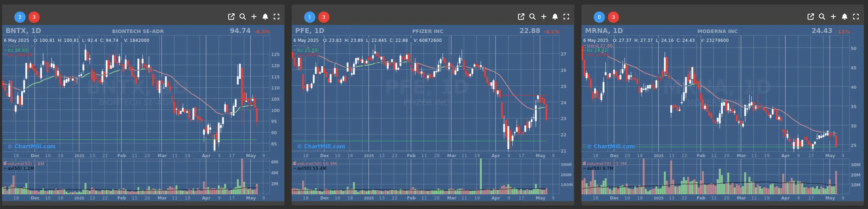Click the red badge showing 3 on MRNA
Screen dimensions: 868x209
click(613, 17)
